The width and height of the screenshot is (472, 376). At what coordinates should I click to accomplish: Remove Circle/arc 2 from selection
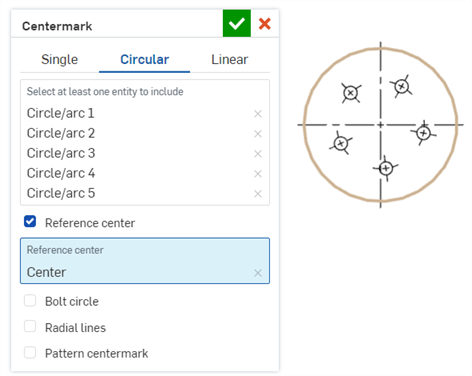[258, 134]
